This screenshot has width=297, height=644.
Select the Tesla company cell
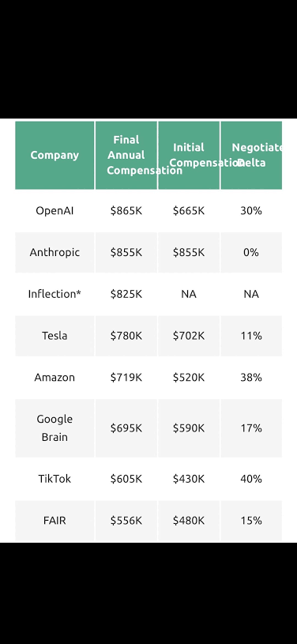(x=55, y=336)
